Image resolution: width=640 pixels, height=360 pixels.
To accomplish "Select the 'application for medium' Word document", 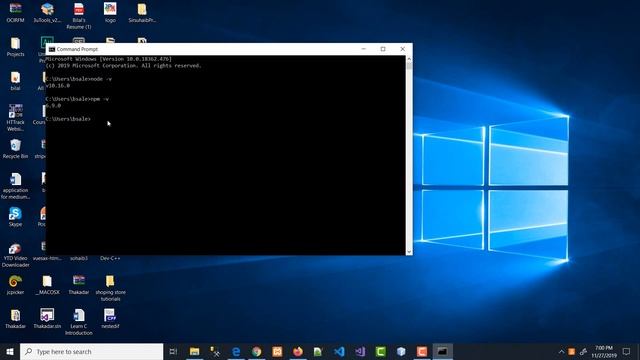I will (16, 186).
